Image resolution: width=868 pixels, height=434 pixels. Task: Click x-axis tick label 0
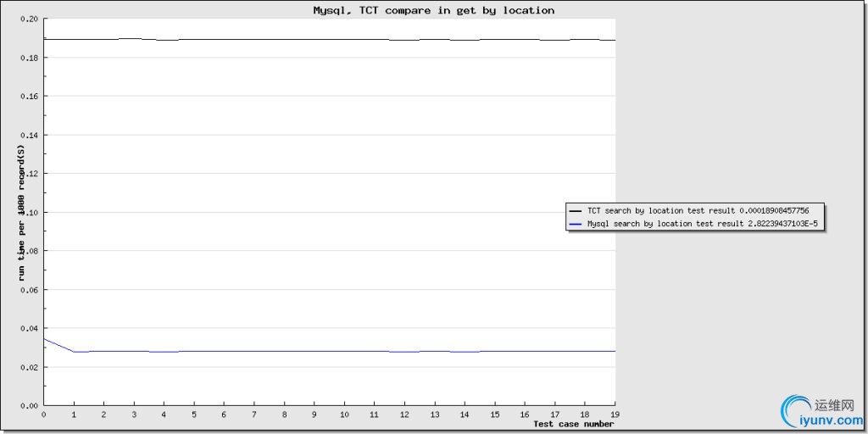tap(44, 414)
